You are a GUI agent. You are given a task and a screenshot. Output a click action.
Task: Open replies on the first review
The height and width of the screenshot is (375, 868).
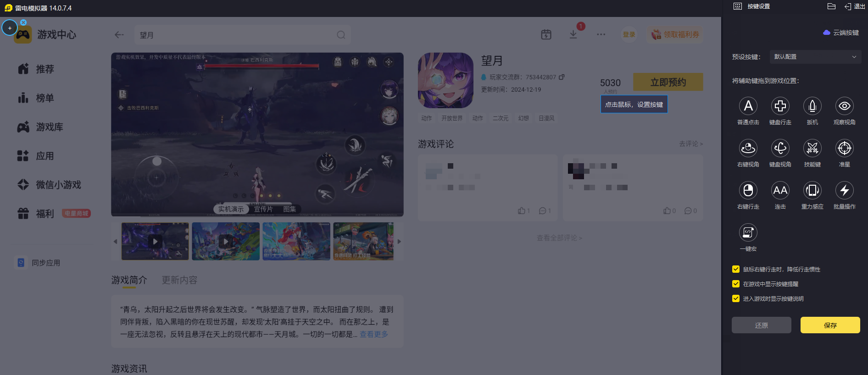tap(545, 211)
